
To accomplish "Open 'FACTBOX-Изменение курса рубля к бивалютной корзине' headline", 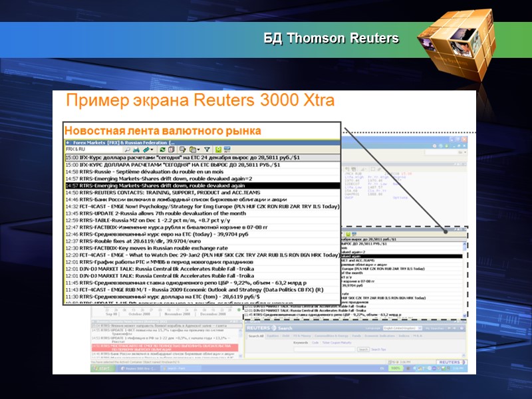I will [x=203, y=227].
